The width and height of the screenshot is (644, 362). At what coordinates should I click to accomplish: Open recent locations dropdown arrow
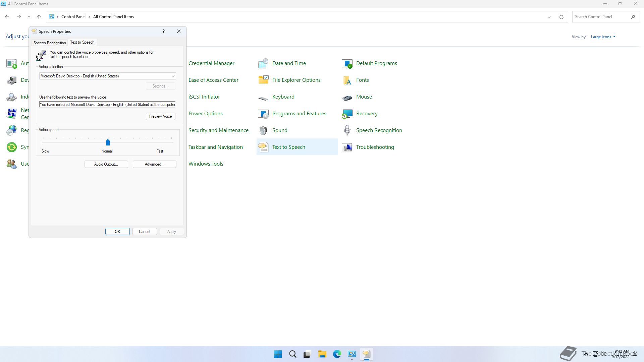point(29,17)
